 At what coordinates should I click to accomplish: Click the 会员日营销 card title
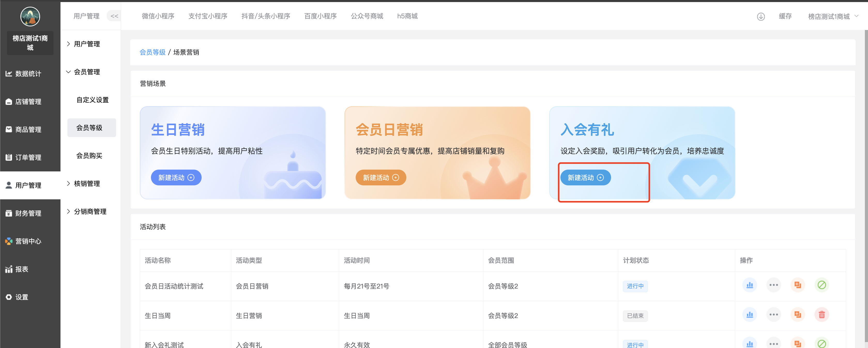pyautogui.click(x=389, y=129)
